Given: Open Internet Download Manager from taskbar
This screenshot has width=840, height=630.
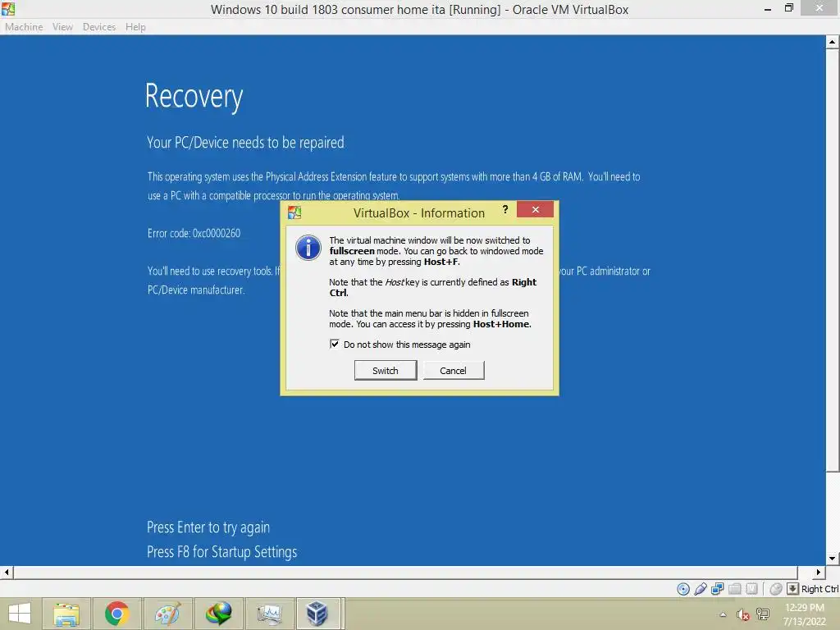Looking at the screenshot, I should point(218,614).
